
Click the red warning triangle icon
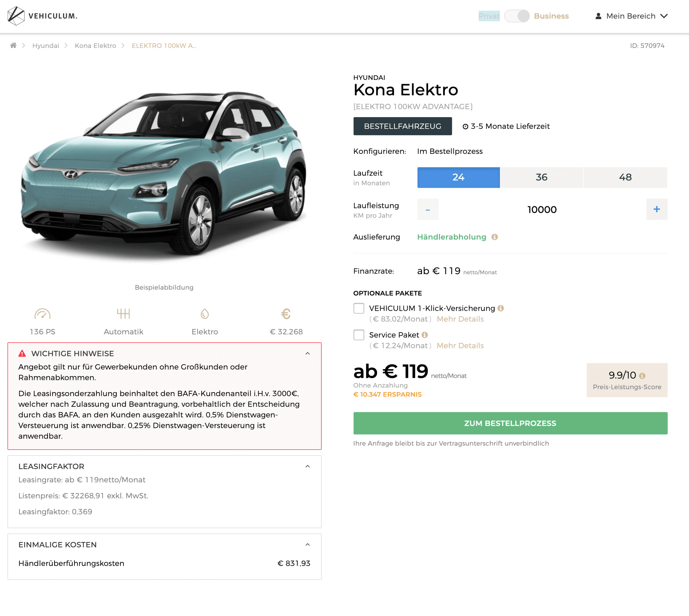(x=22, y=353)
